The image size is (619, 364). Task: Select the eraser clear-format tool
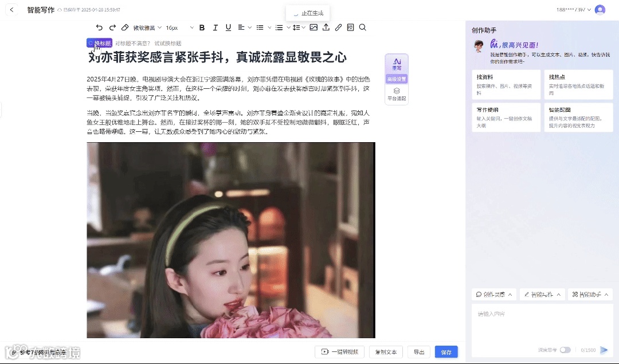tap(125, 28)
